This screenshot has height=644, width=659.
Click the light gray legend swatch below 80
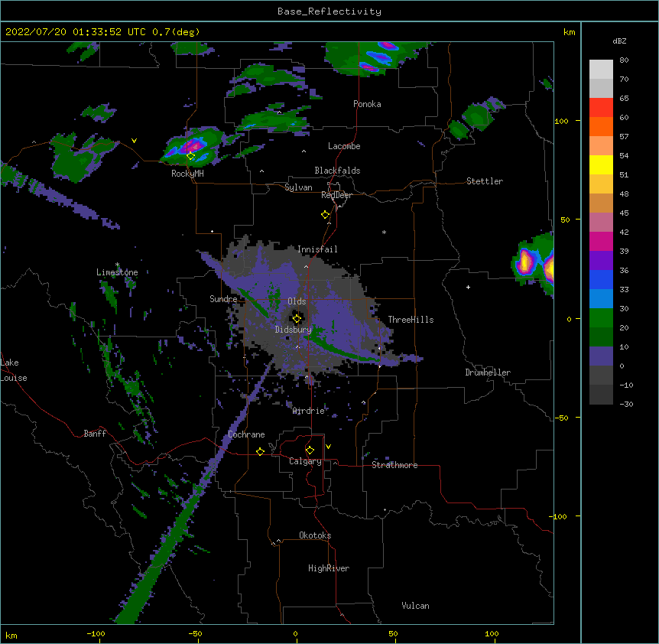[601, 70]
